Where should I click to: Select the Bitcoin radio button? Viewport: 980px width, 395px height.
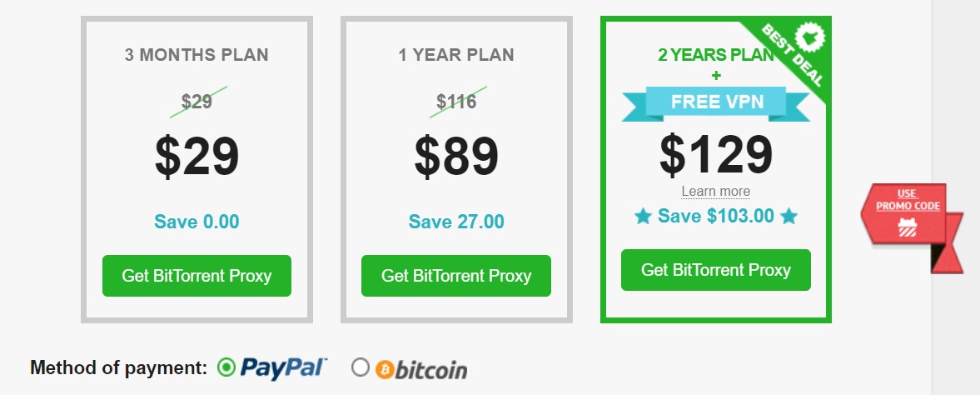point(360,367)
